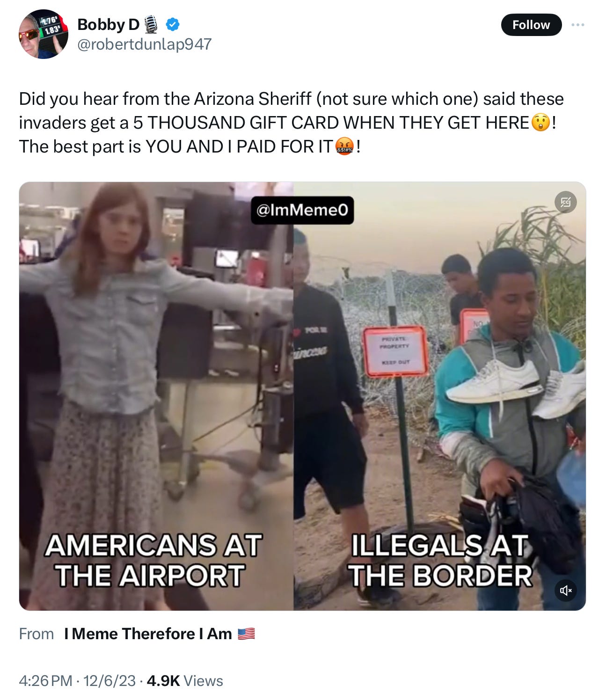Click the tweet text about the Arizona Sheriff
This screenshot has width=606, height=700.
click(x=291, y=123)
